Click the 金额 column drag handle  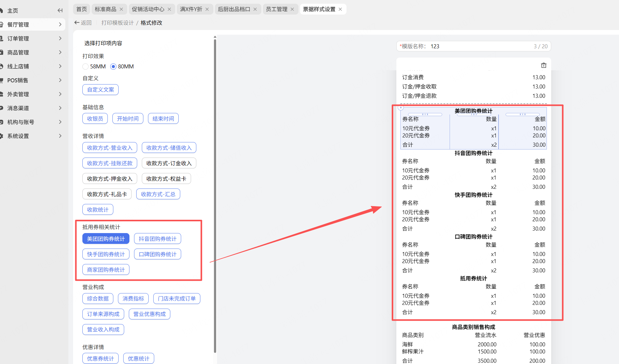(x=522, y=115)
